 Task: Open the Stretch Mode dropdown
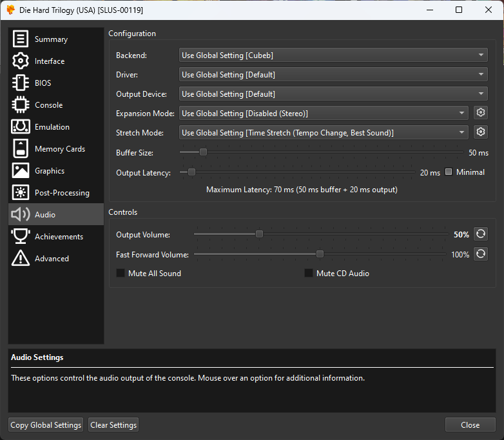click(324, 132)
